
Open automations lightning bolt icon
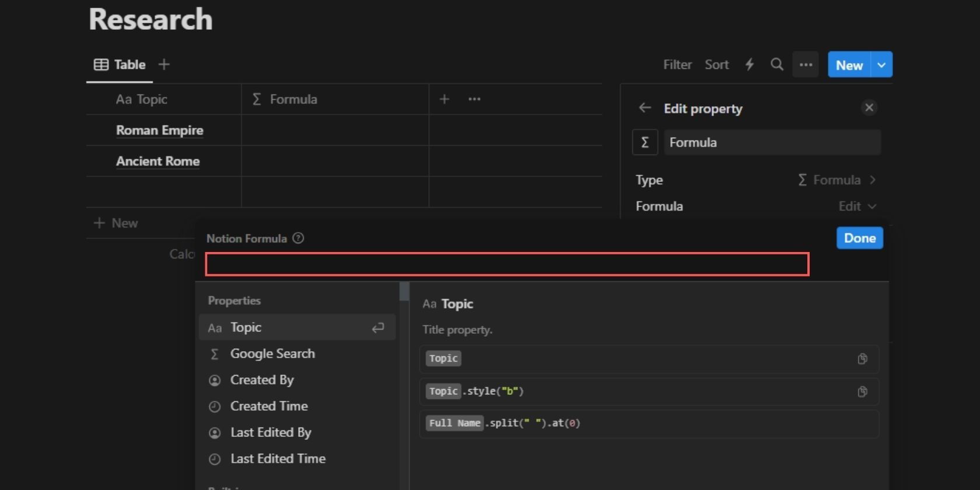(750, 65)
